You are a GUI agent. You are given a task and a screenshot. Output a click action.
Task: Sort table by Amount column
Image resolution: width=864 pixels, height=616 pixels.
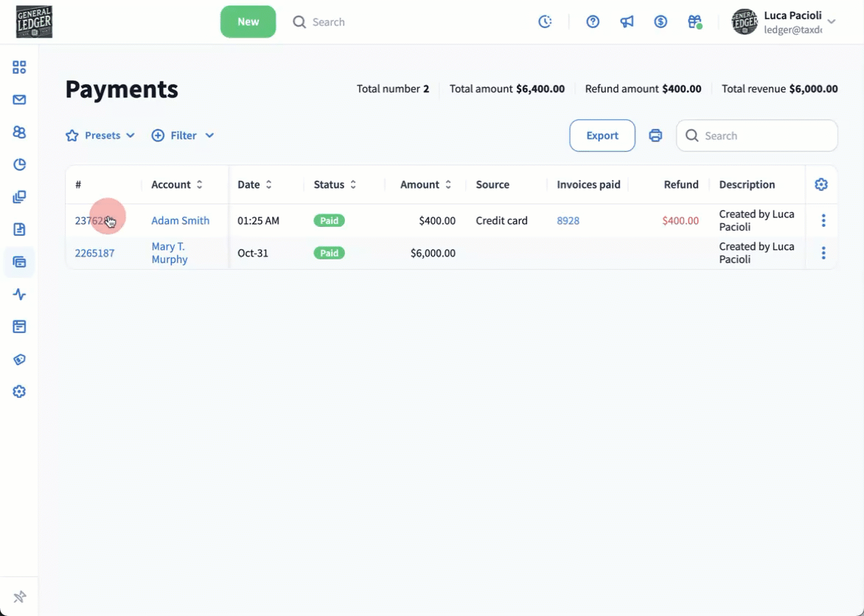pos(425,185)
